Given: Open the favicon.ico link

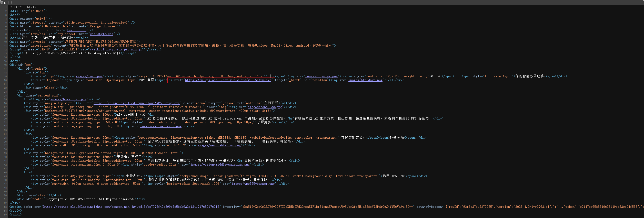Looking at the screenshot, I should pos(76,30).
